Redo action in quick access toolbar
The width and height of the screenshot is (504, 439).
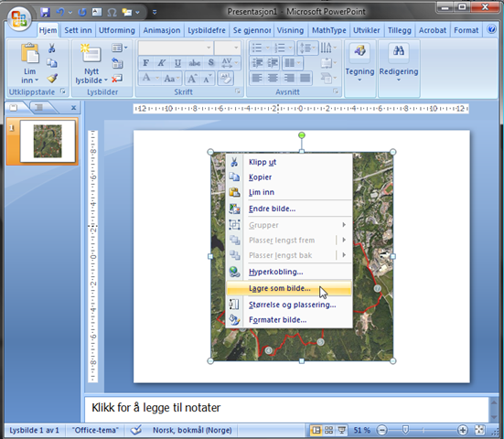pos(82,13)
